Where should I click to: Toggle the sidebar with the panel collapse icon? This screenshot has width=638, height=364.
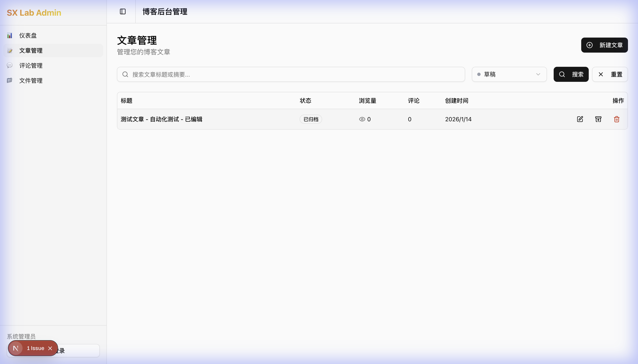tap(122, 11)
